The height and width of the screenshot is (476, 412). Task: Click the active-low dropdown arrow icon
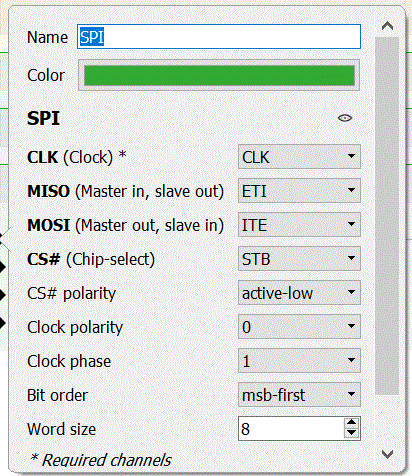pos(351,292)
